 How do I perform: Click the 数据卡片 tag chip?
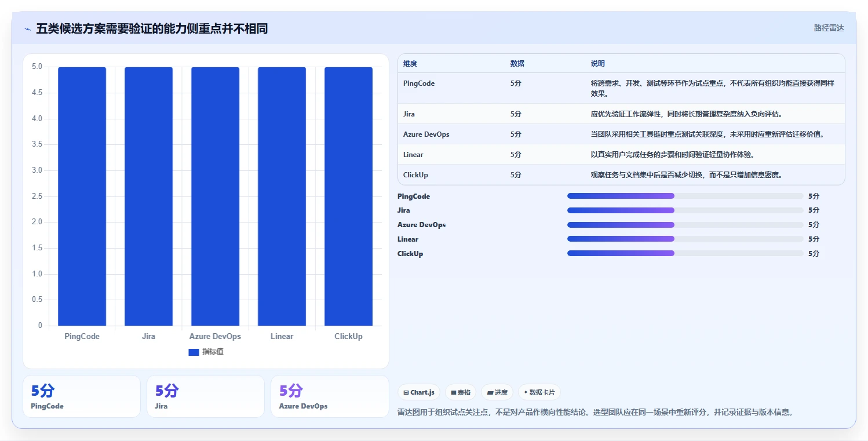tap(539, 392)
